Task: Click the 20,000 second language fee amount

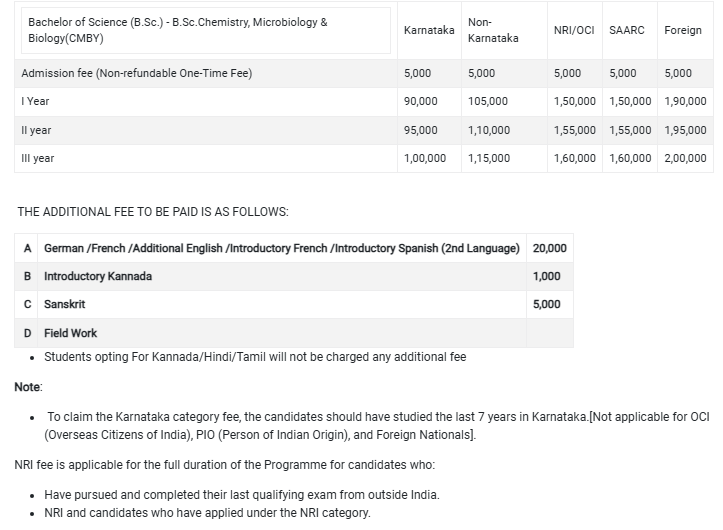Action: (x=550, y=248)
